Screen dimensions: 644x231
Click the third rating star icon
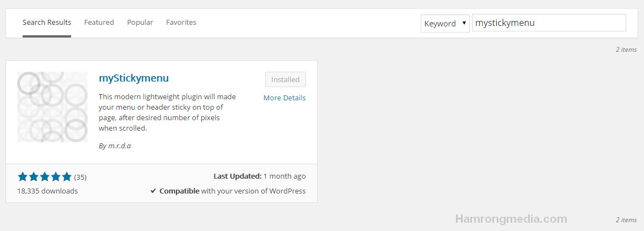click(x=45, y=177)
